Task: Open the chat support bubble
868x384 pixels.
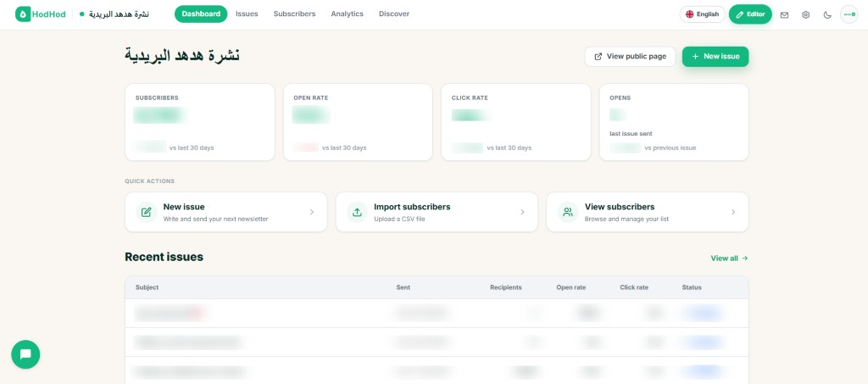Action: 25,354
